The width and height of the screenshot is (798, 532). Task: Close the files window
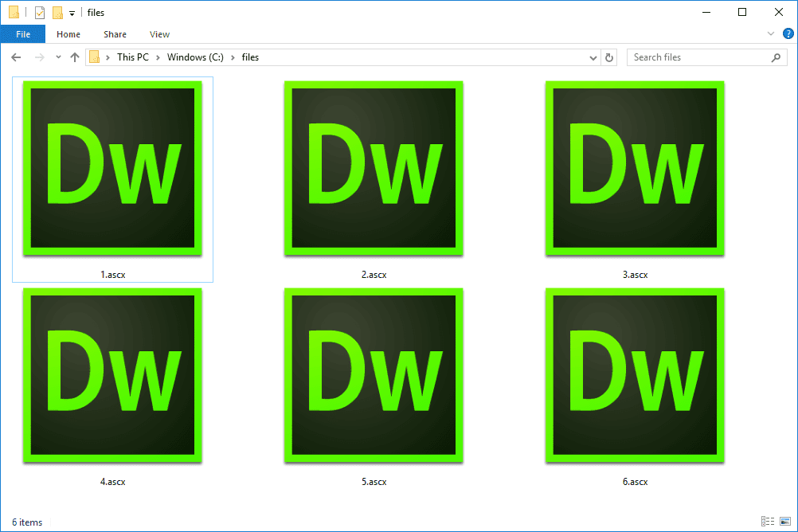[x=779, y=12]
